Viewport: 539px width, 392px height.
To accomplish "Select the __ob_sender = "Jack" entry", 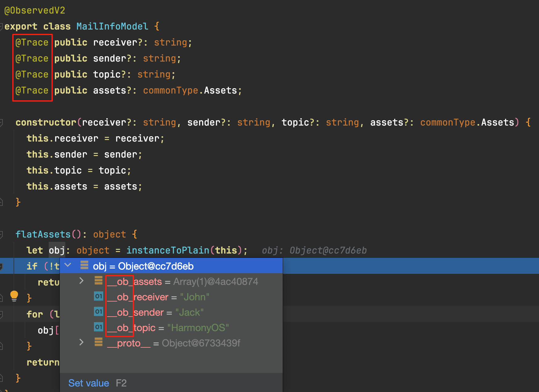I will [x=155, y=312].
